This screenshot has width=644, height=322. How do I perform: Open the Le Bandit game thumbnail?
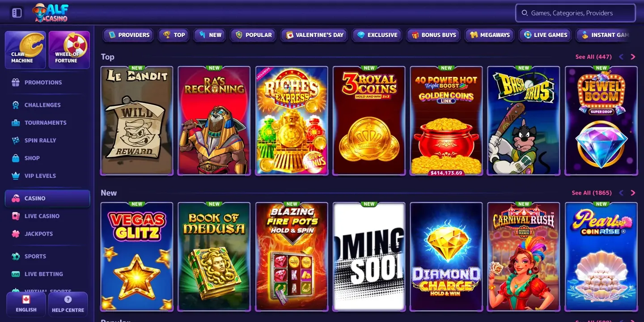click(137, 121)
